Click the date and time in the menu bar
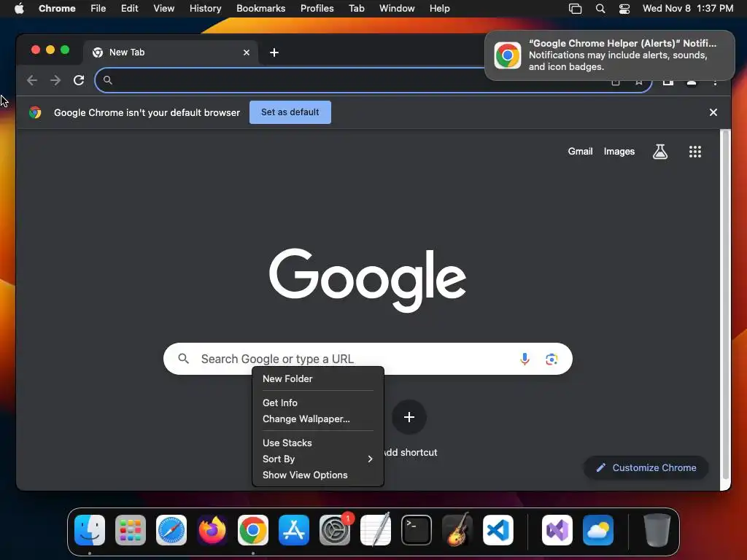 pyautogui.click(x=688, y=9)
